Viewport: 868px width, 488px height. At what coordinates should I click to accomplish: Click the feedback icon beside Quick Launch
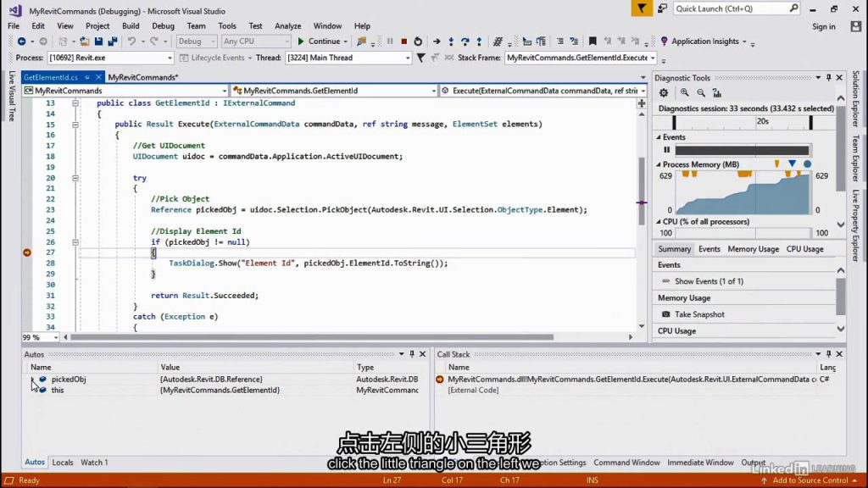[x=662, y=8]
